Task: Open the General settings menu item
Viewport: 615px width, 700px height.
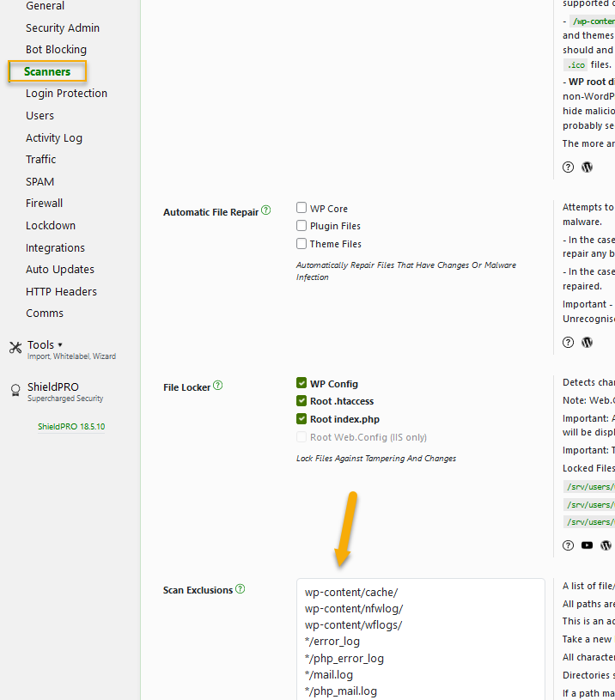Action: click(x=45, y=6)
